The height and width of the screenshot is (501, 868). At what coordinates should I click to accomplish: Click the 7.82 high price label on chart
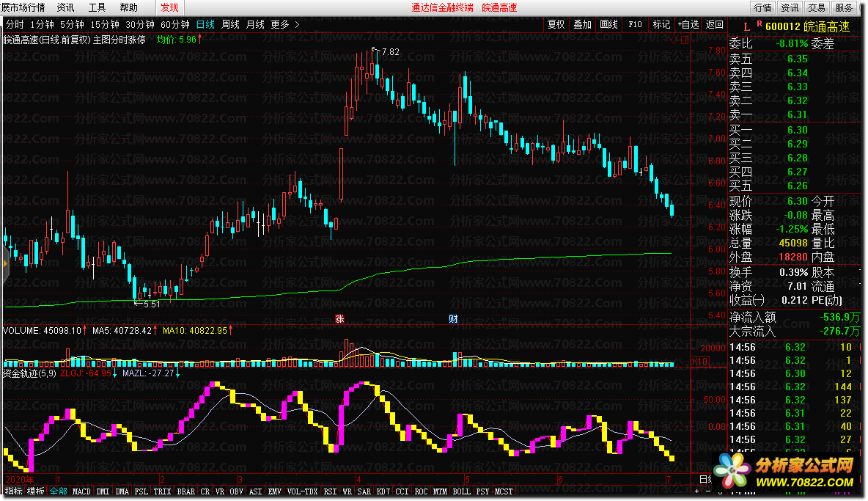click(x=390, y=52)
